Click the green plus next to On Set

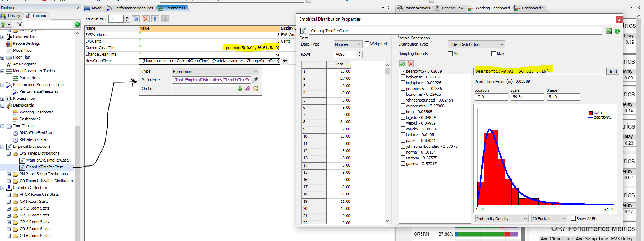pos(240,89)
